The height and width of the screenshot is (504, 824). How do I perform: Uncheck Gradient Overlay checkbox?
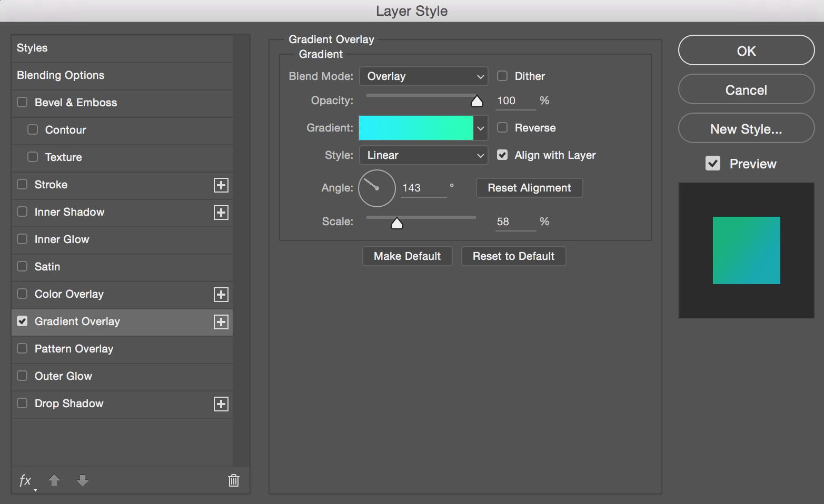[x=22, y=321]
